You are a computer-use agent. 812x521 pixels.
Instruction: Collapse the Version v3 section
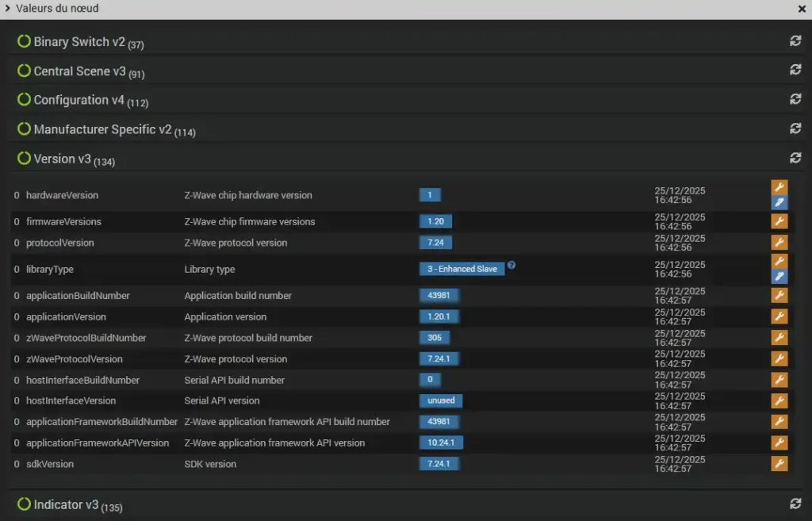[x=62, y=159]
